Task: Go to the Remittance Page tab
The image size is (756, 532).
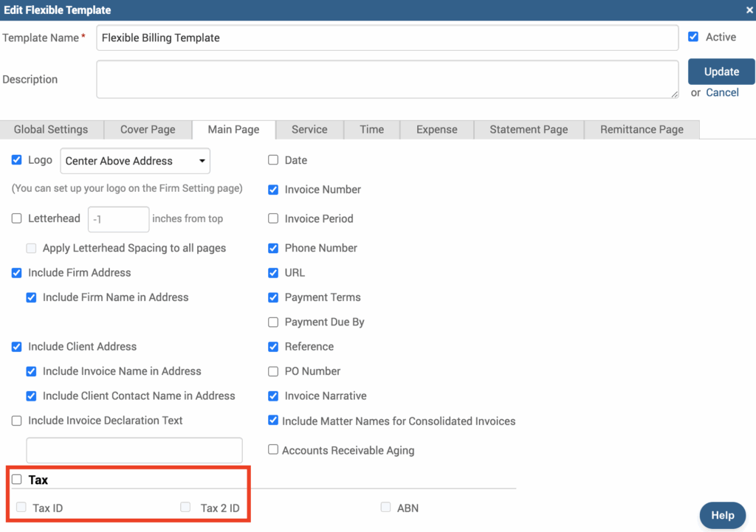Action: click(641, 129)
